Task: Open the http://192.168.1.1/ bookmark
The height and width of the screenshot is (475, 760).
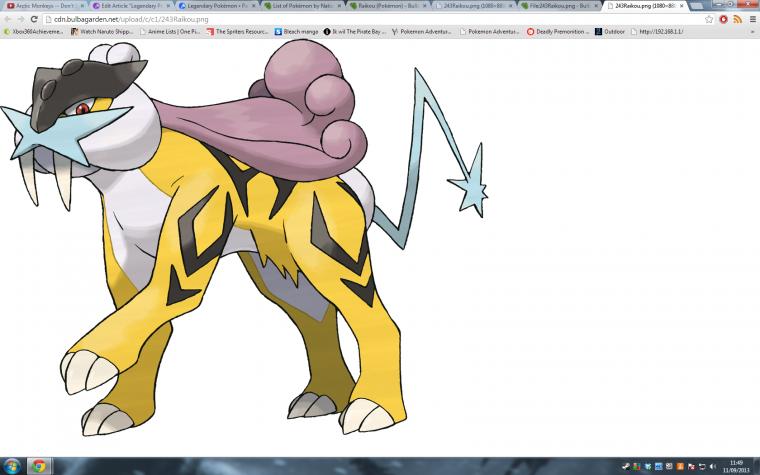Action: 657,32
